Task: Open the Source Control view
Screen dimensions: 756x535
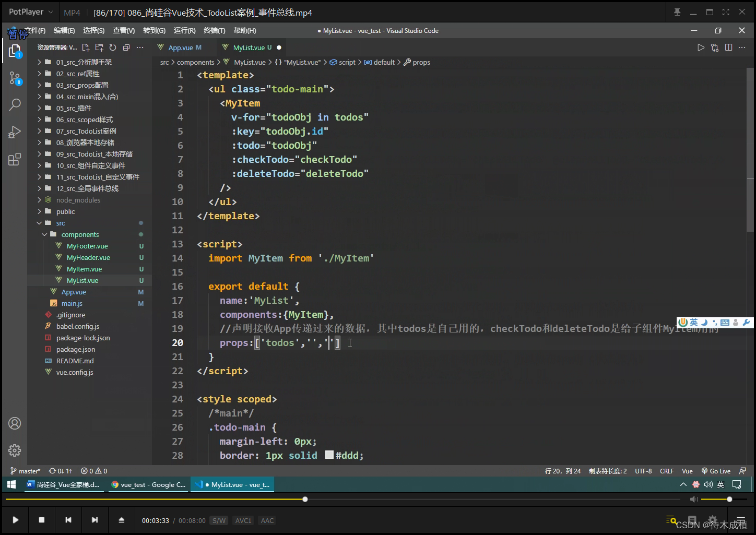Action: (15, 78)
